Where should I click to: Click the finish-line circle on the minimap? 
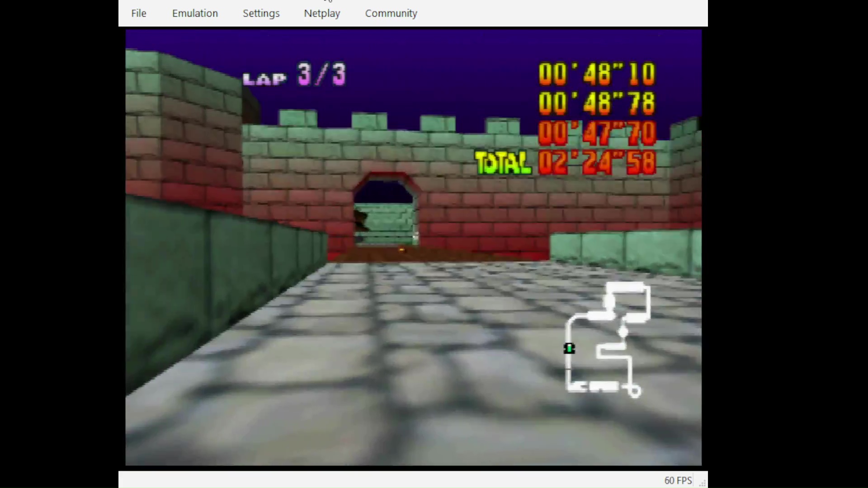pyautogui.click(x=634, y=391)
